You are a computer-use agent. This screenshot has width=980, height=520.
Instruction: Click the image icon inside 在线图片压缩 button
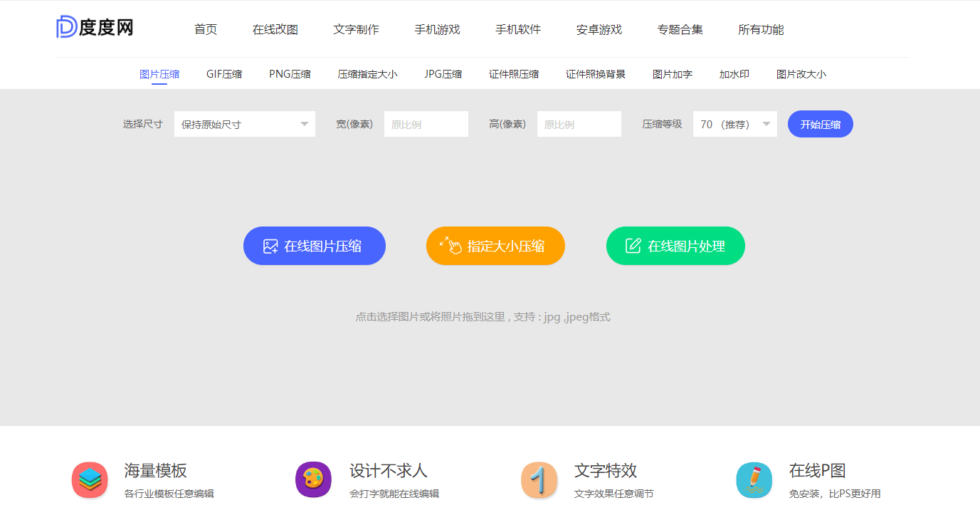pos(270,245)
